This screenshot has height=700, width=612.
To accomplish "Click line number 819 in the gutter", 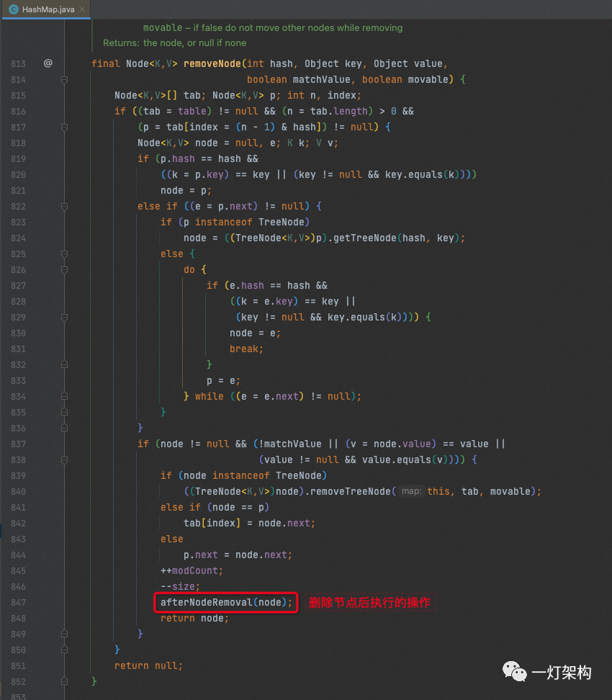I will point(18,159).
